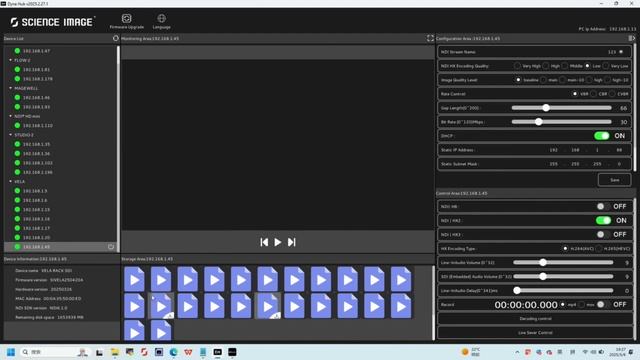Click last octet of Static IP Address
Screen dimensions: 640x360
tap(619, 150)
